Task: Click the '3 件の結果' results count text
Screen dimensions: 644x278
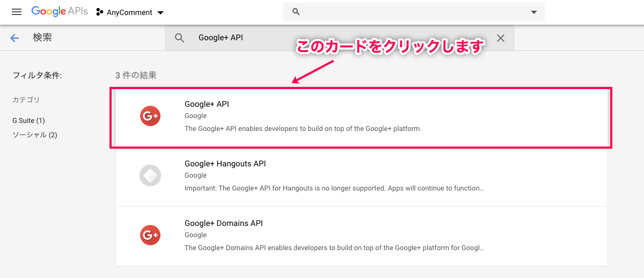Action: coord(136,75)
